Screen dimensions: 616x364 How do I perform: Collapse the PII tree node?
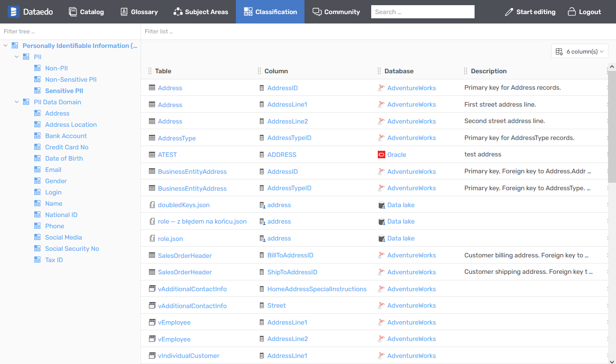pyautogui.click(x=17, y=57)
